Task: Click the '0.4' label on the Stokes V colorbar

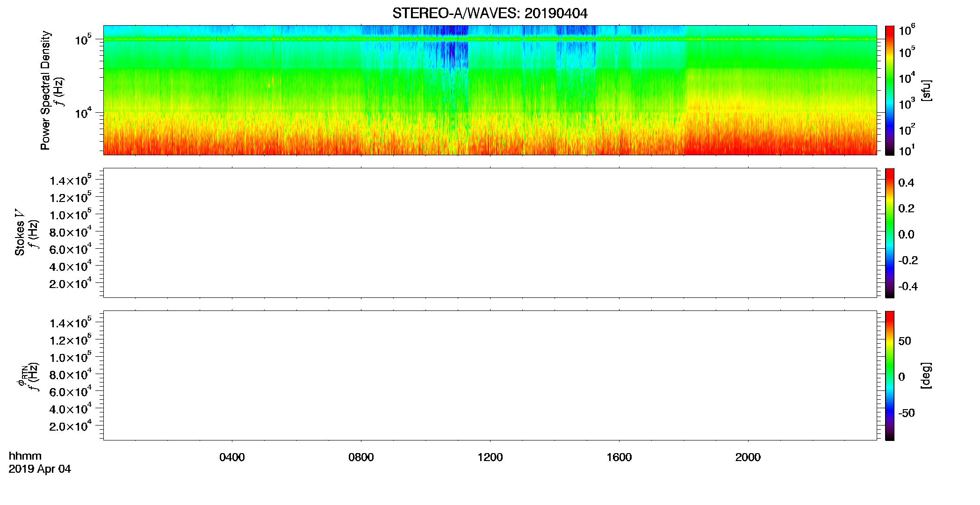Action: click(906, 183)
